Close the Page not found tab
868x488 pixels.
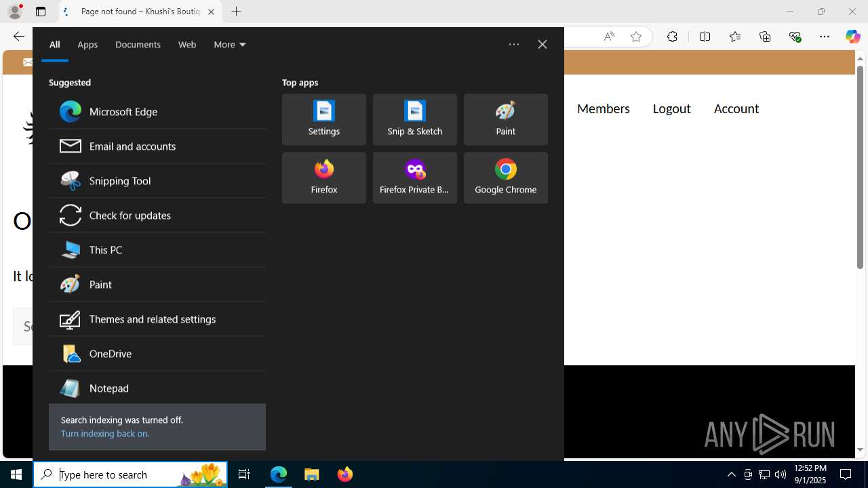point(211,12)
